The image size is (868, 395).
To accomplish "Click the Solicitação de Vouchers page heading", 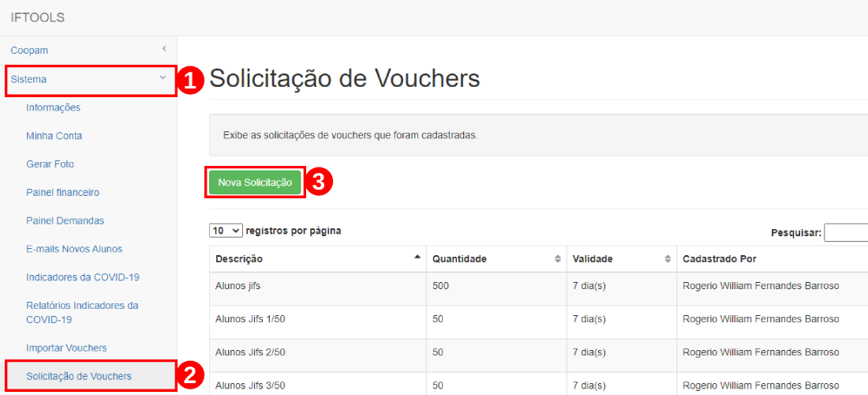I will [344, 79].
